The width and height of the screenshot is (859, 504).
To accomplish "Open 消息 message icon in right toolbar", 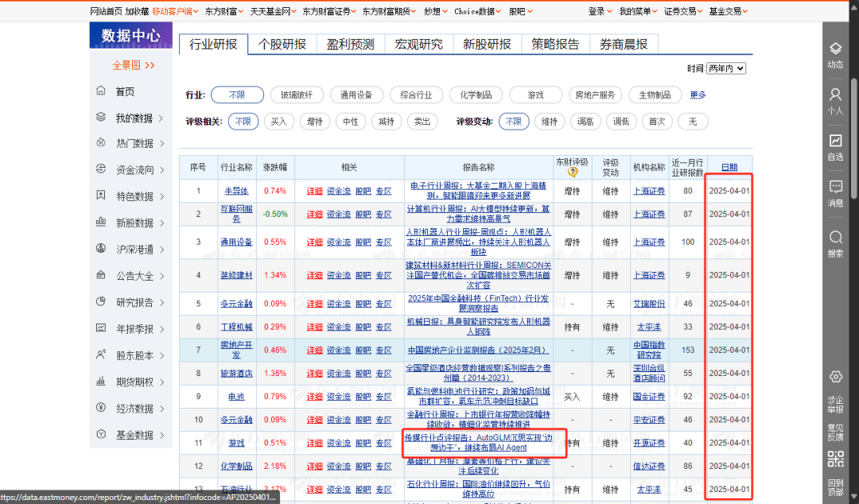I will [x=835, y=187].
